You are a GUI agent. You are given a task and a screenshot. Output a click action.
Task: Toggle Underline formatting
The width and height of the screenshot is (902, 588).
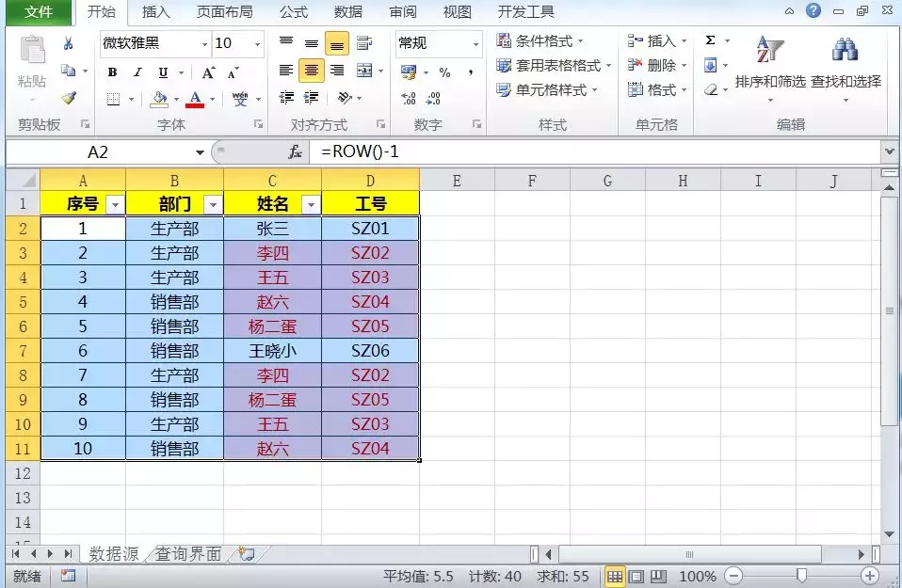(164, 72)
